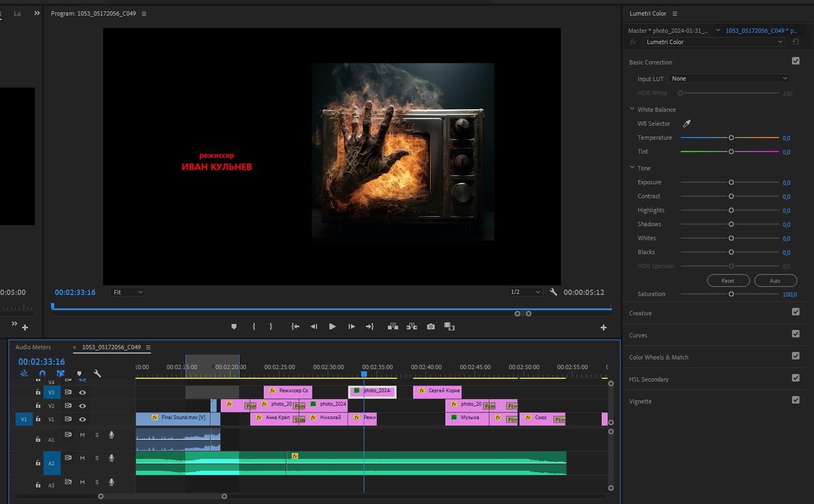Solo audio track A2
The width and height of the screenshot is (814, 504).
point(97,458)
